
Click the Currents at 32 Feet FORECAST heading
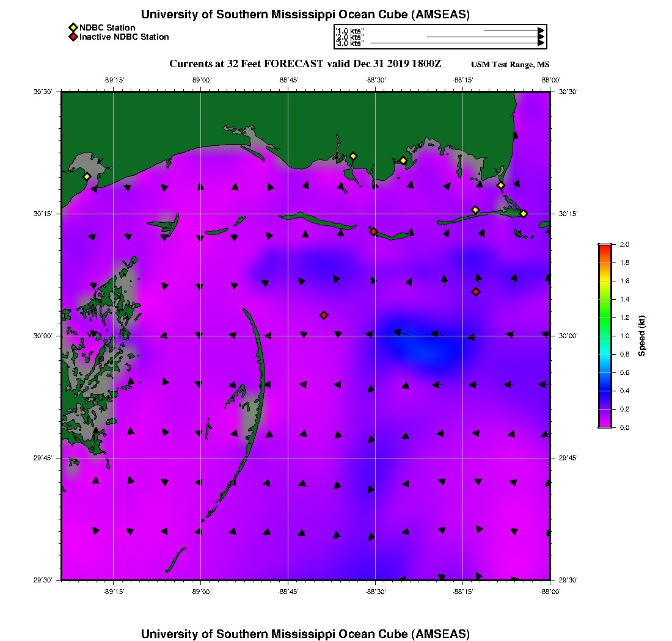tap(305, 64)
